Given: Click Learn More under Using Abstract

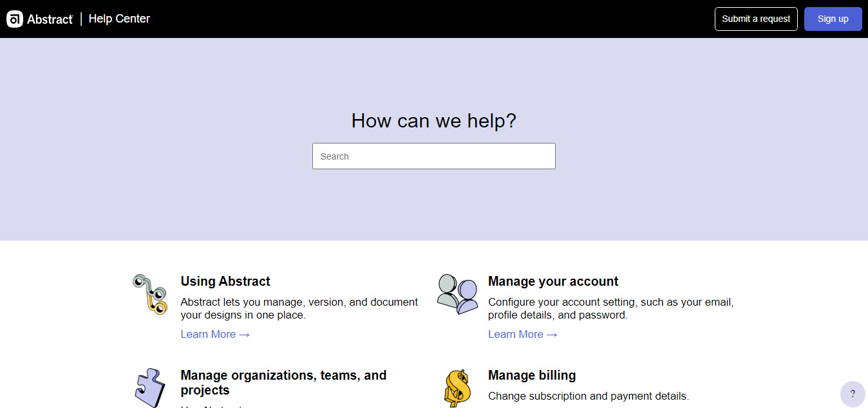Looking at the screenshot, I should 215,334.
